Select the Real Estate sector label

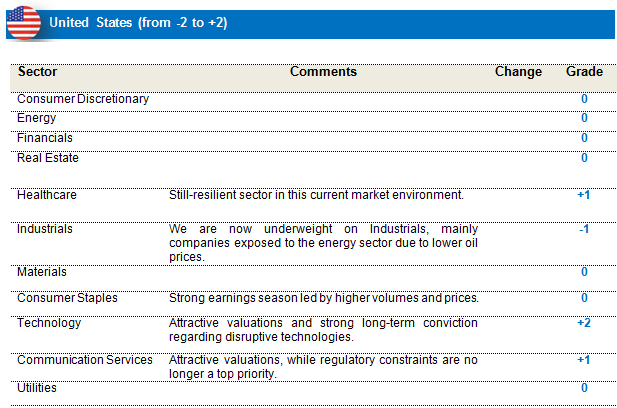coord(48,158)
